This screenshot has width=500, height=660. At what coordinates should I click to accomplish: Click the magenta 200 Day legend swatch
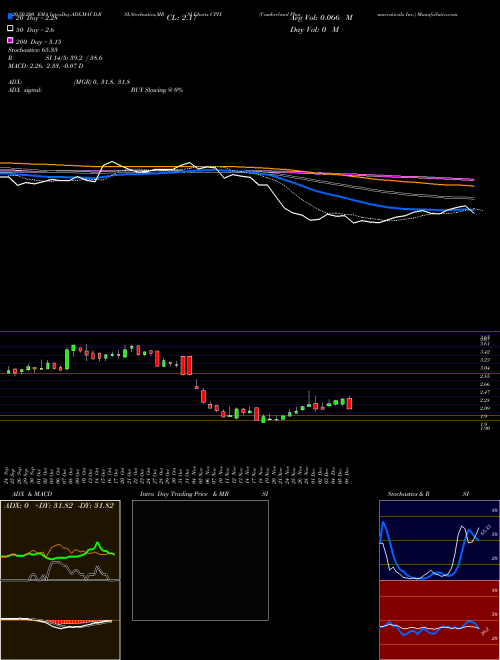tap(10, 40)
